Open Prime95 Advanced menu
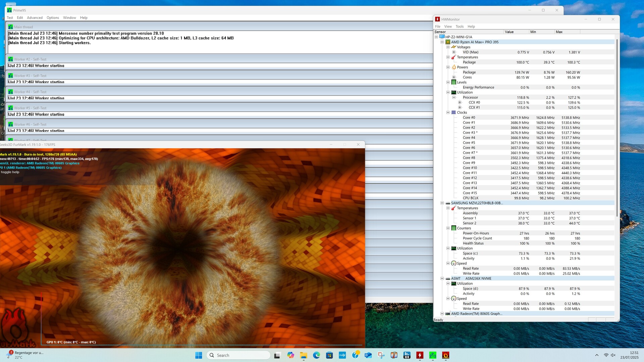This screenshot has width=644, height=362. (x=35, y=18)
